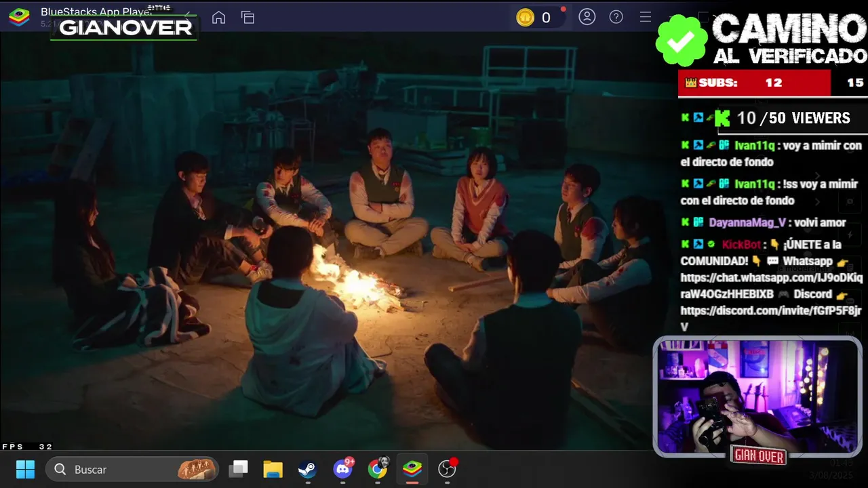Open the BlueStacks hamburger menu
Screen dimensions: 868x488
[646, 17]
